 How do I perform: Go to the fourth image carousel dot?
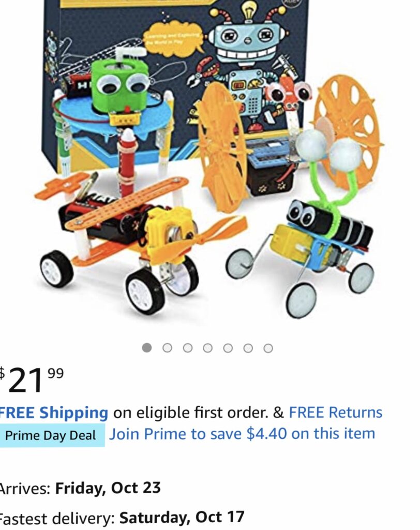point(208,348)
